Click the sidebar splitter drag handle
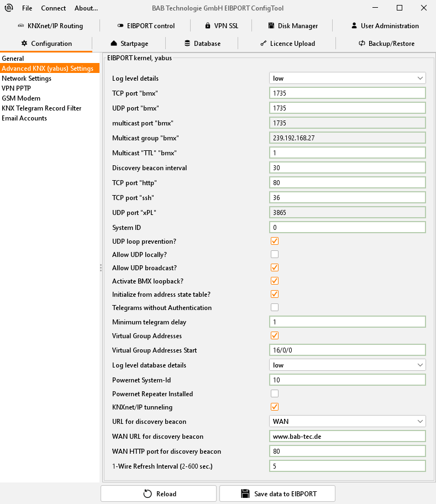The width and height of the screenshot is (436, 504). click(x=101, y=267)
